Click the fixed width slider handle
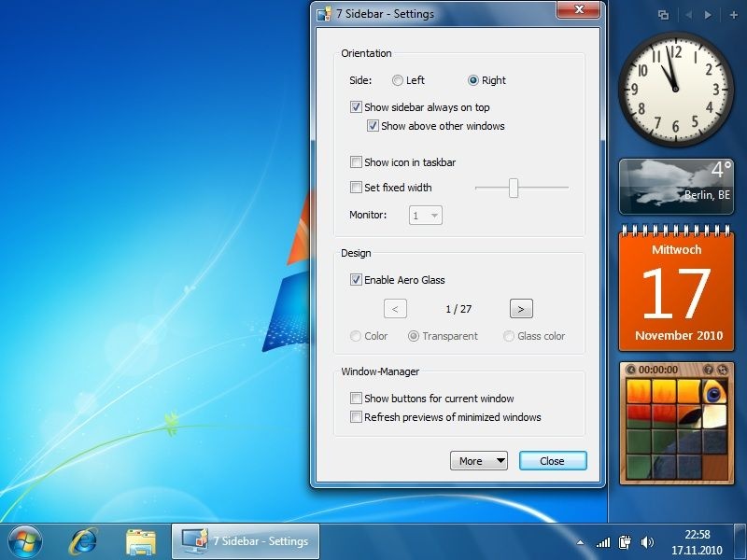The image size is (747, 560). pos(513,189)
